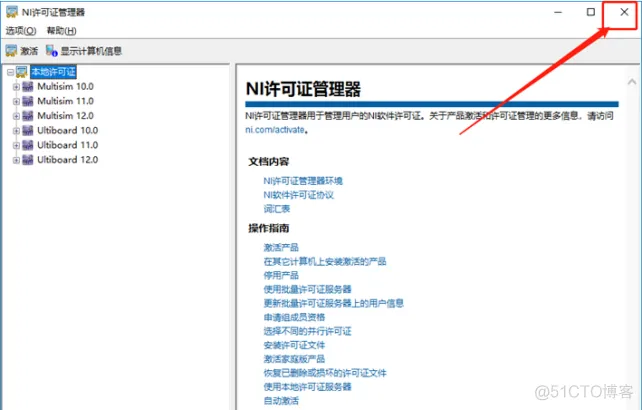Screen dimensions: 643x410
Task: Minimize the NI License Manager window
Action: 558,12
